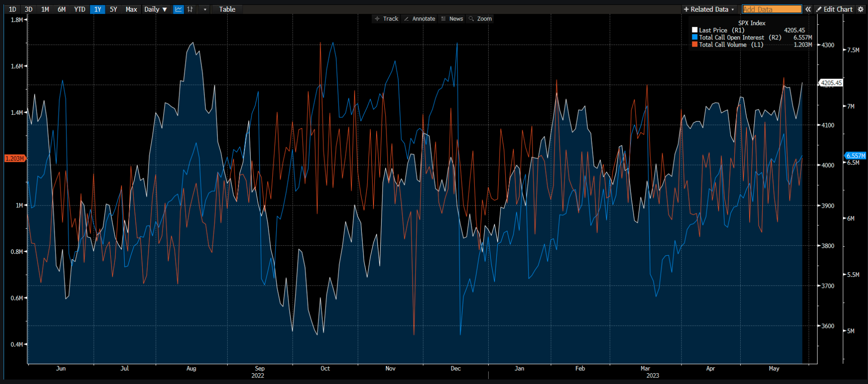Screen dimensions: 868x384
Task: Click the blue Total Call Open Interest swatch
Action: (x=694, y=37)
